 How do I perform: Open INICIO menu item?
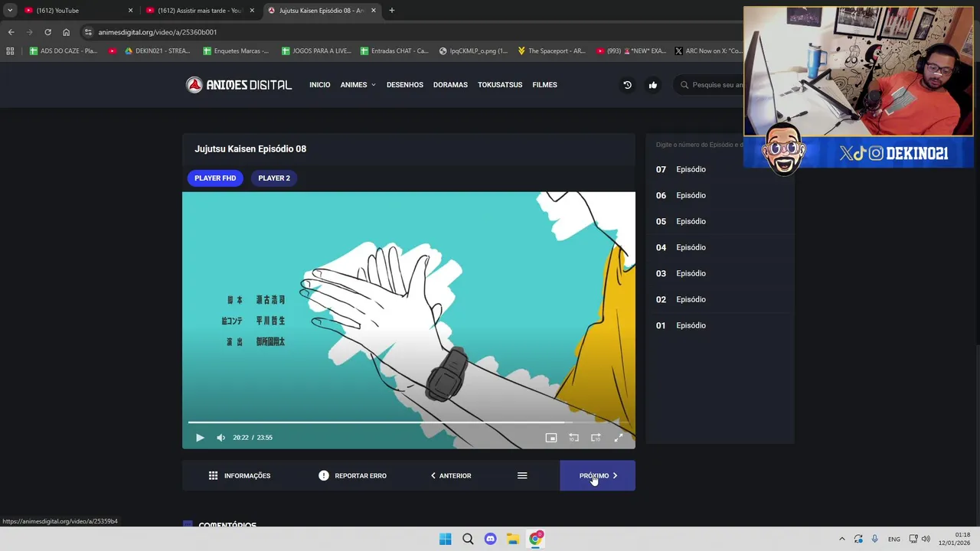pos(319,85)
